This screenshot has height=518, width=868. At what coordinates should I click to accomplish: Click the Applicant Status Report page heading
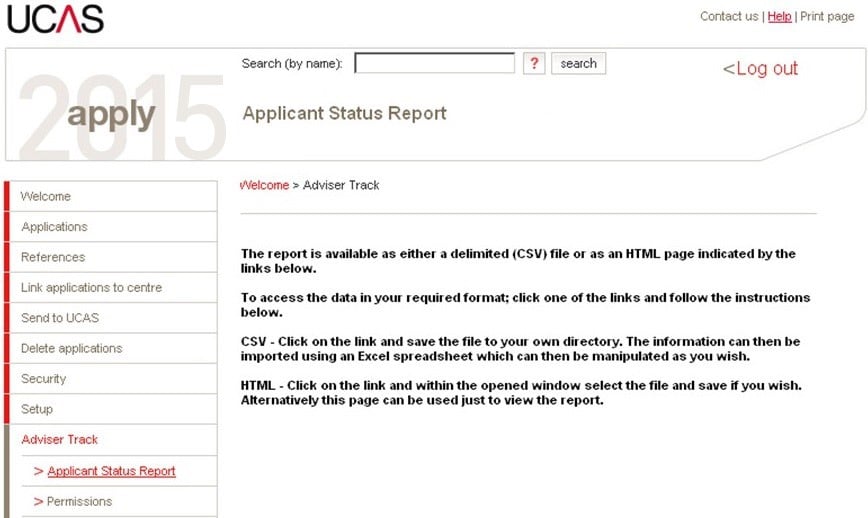click(344, 113)
